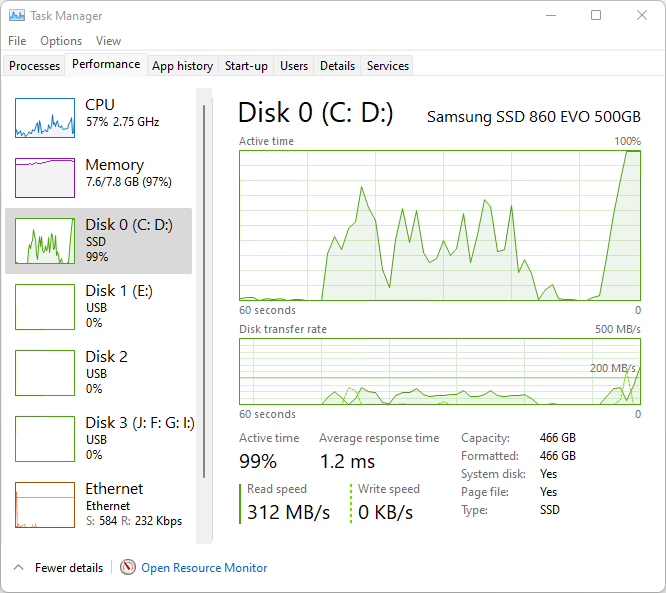Screen dimensions: 666x593
Task: Click the Ethernet S: 584 R: 232 Kbps text
Action: click(134, 521)
